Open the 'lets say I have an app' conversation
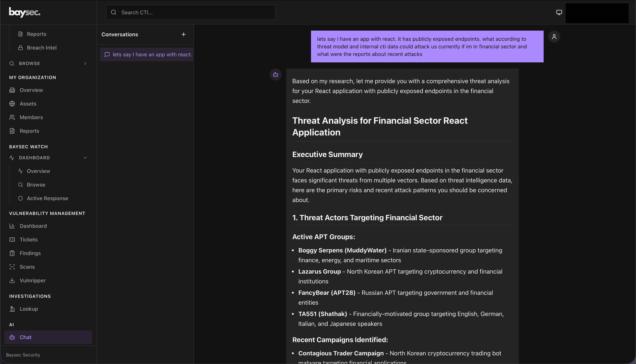 [152, 55]
